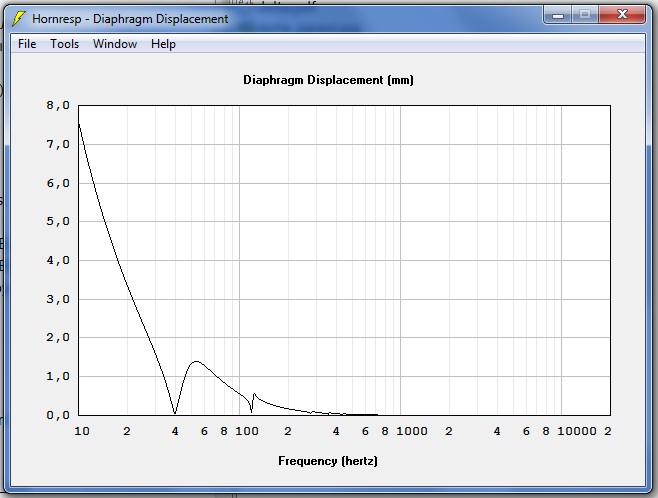The height and width of the screenshot is (498, 658).
Task: Click the '0,0' y-axis value
Action: click(x=58, y=415)
